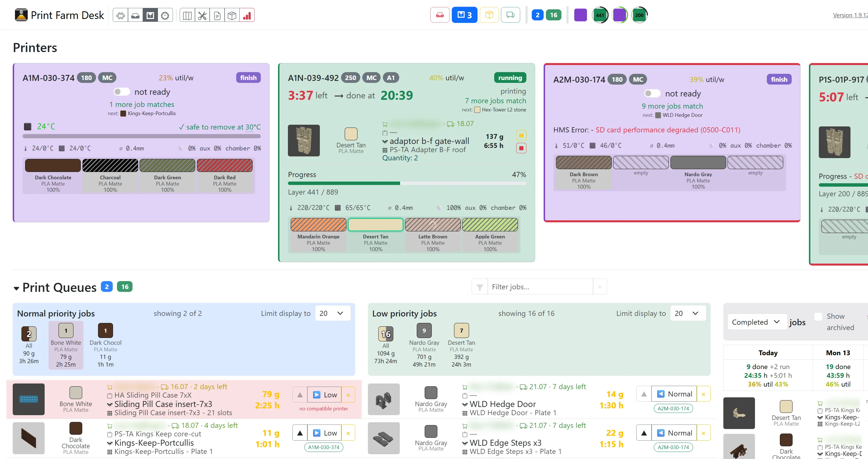Select the Nardo Gray filament filter tab
This screenshot has height=459, width=868.
(424, 345)
